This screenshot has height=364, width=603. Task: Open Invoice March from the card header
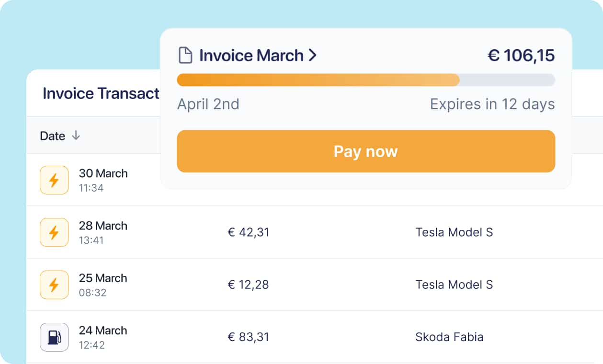[251, 55]
